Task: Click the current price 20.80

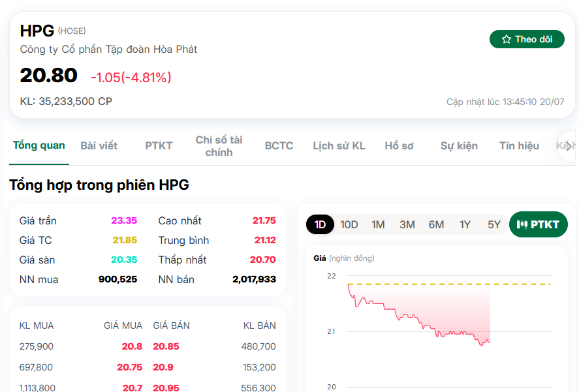Action: click(x=49, y=75)
